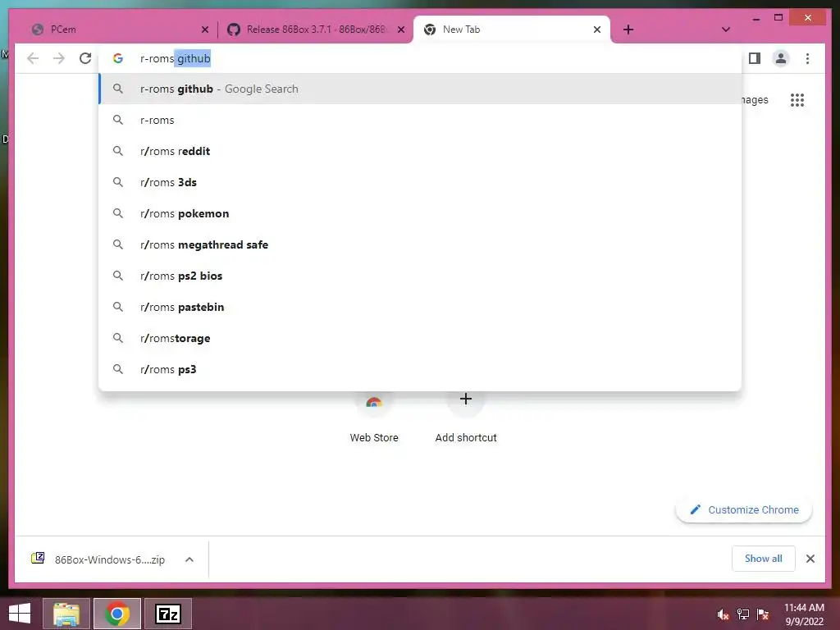Click the muted volume tray icon
The height and width of the screenshot is (630, 840).
click(x=724, y=614)
